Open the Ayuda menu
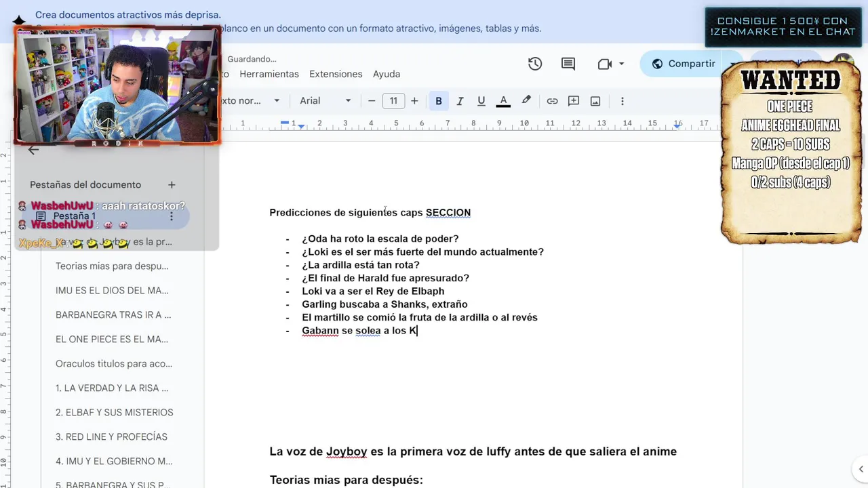The width and height of the screenshot is (868, 488). 387,74
